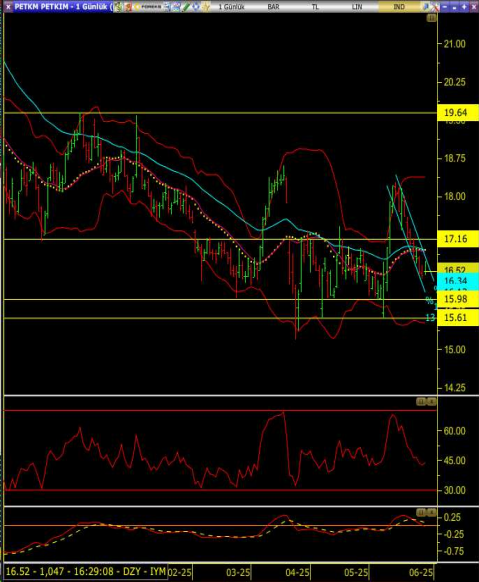479x582 pixels.
Task: Open the TL currency selector
Action: click(x=315, y=7)
